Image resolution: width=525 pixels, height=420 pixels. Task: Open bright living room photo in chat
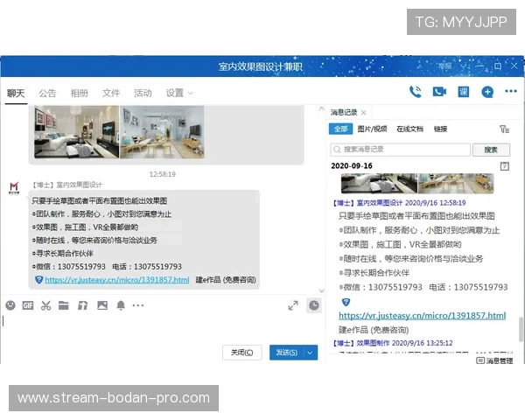[162, 131]
